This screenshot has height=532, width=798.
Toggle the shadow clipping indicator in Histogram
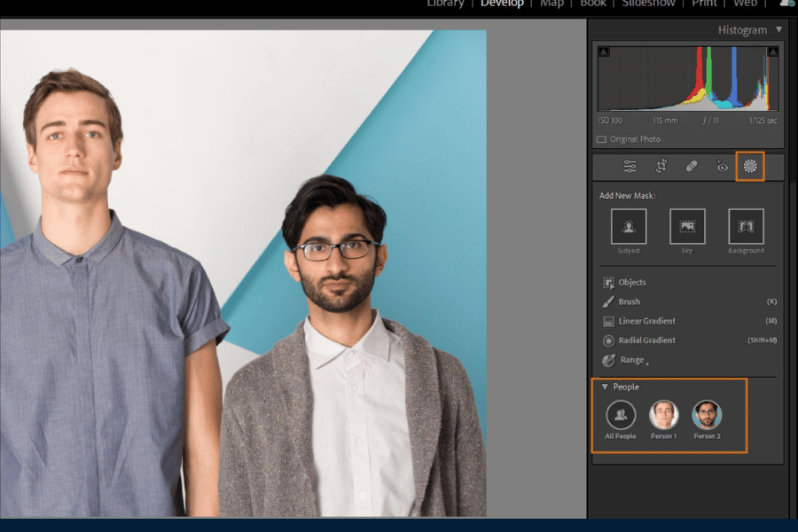(604, 52)
